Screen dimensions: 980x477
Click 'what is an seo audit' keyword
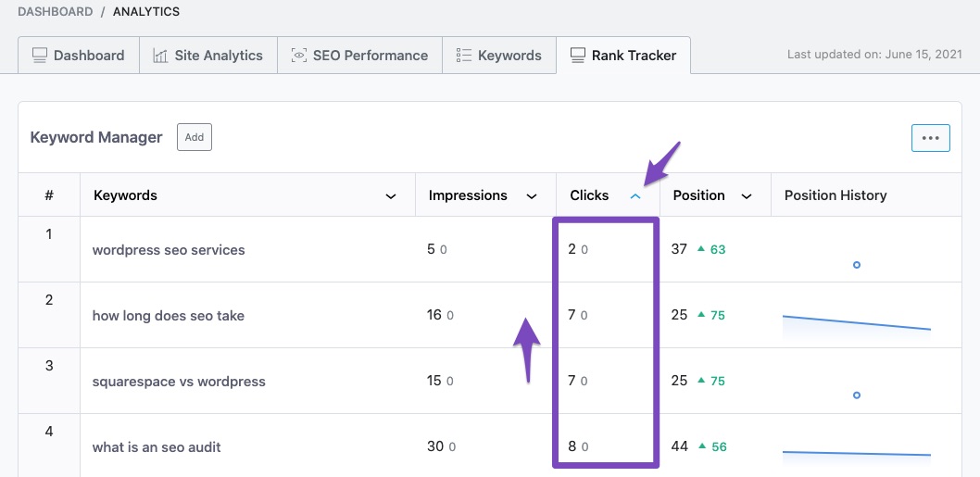[x=157, y=447]
